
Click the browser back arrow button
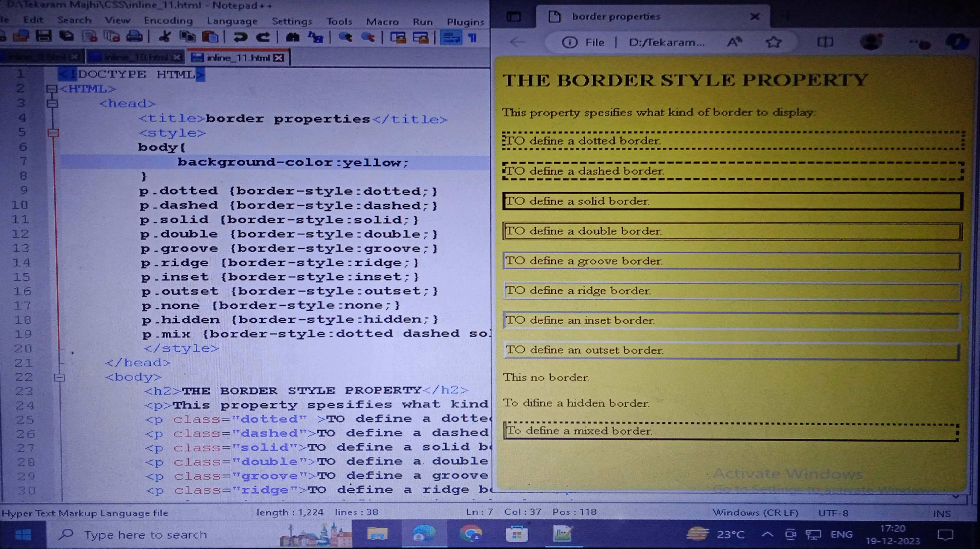pos(517,42)
